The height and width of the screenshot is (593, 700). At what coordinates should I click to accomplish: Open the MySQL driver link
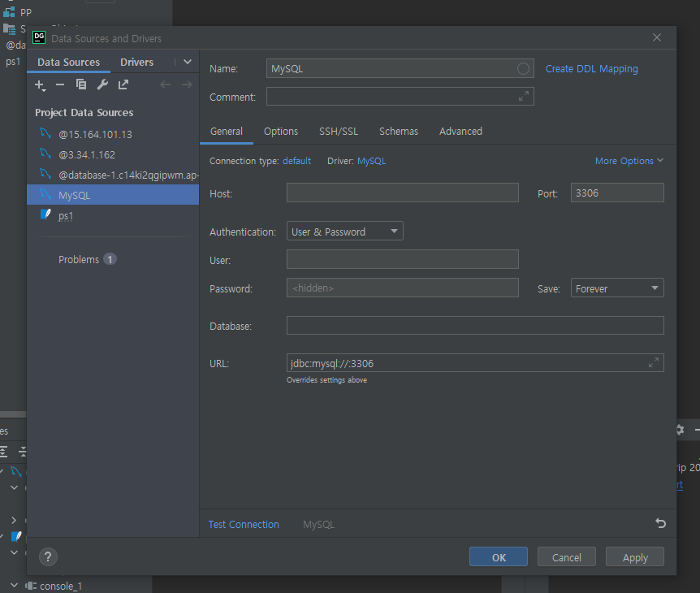point(371,161)
